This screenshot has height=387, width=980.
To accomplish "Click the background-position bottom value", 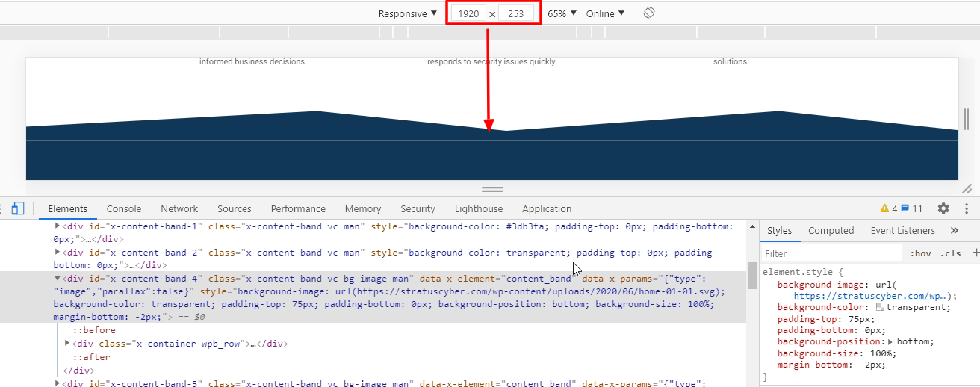I will click(x=914, y=341).
